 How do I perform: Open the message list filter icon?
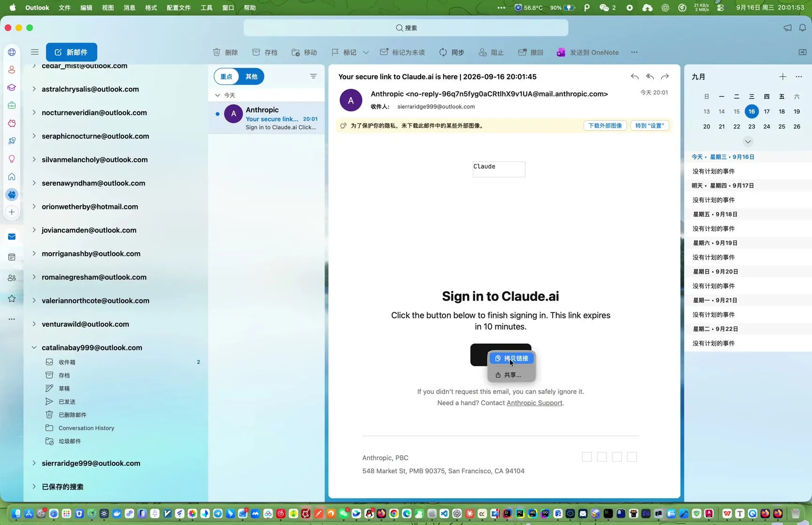(313, 77)
